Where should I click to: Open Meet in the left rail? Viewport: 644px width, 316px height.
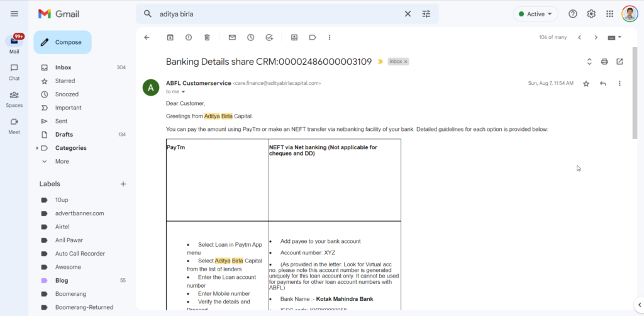click(14, 126)
